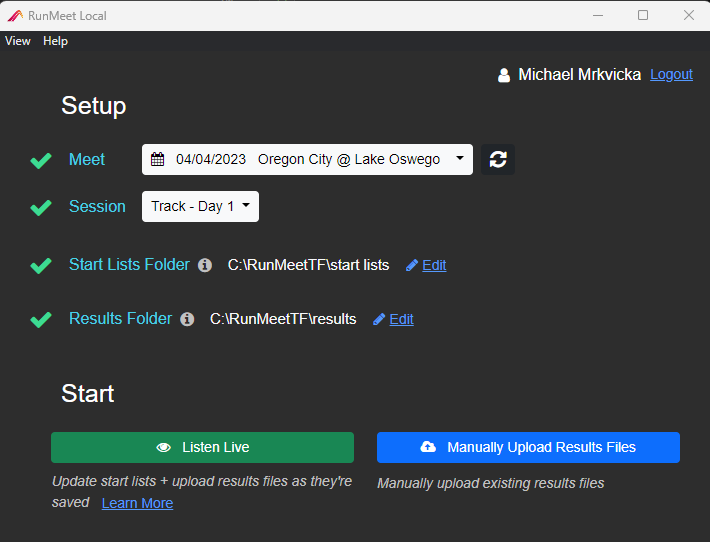This screenshot has height=542, width=710.
Task: Edit the Results Folder path
Action: pos(402,320)
